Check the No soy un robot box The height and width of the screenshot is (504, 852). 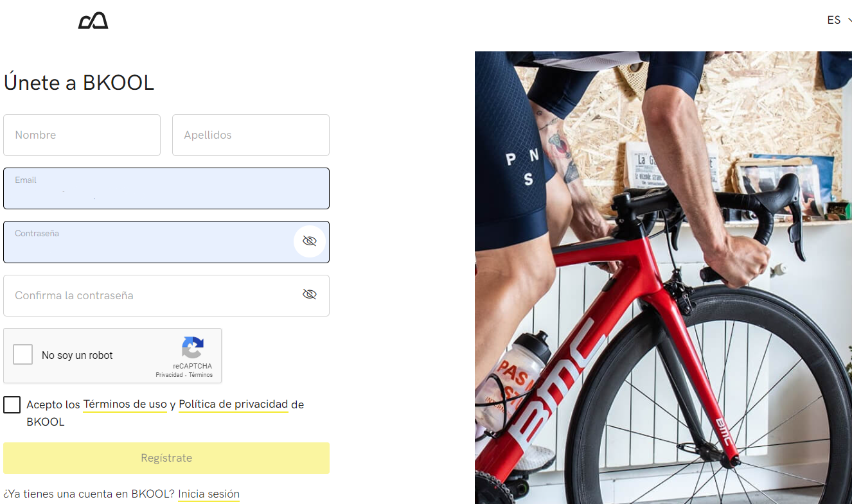[23, 354]
